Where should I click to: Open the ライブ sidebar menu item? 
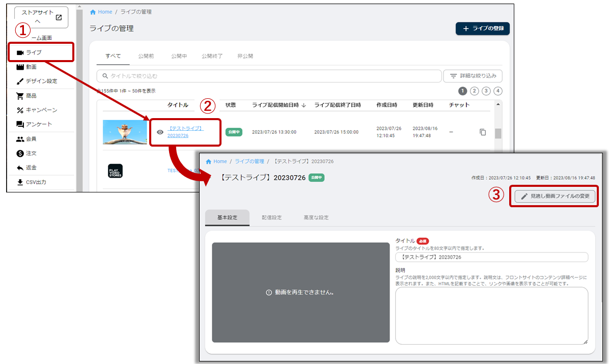(x=34, y=52)
